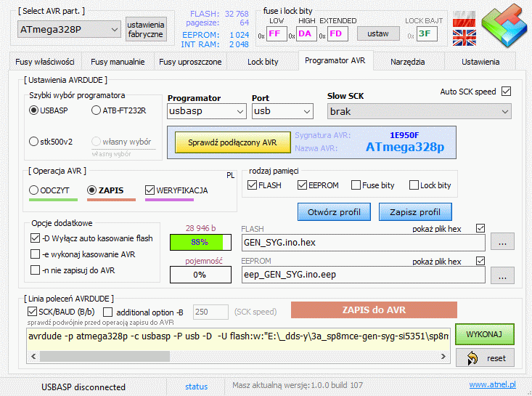Browse for FLASH hex file
532x396 pixels.
(502, 242)
